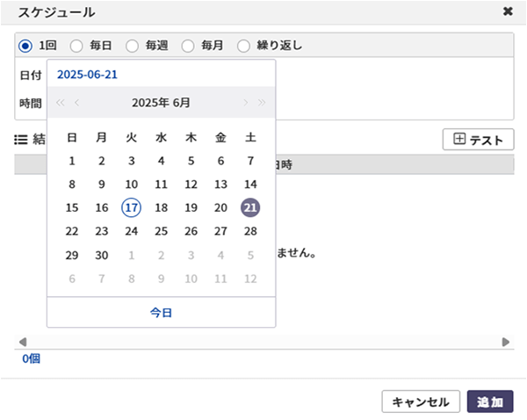This screenshot has height=420, width=527.
Task: Choose June 7 in the calendar
Action: 250,161
